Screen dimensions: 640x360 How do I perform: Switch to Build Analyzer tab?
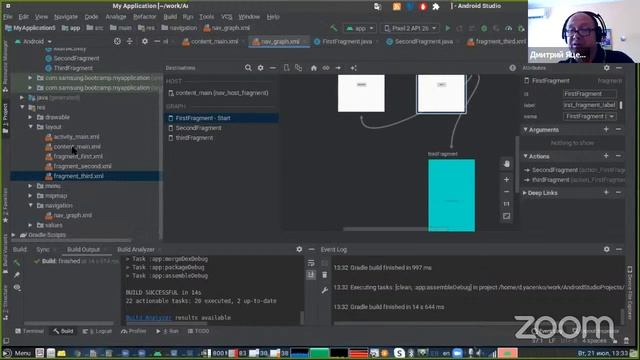(x=136, y=249)
